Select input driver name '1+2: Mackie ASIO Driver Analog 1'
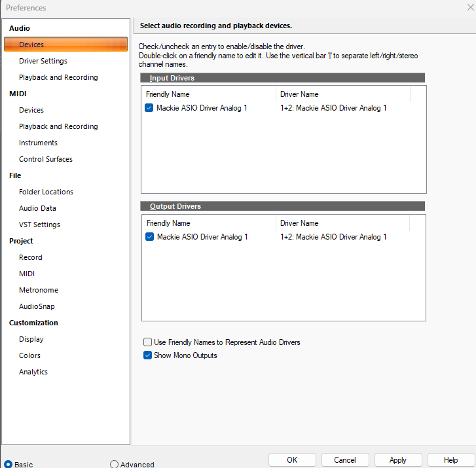This screenshot has width=476, height=468. point(333,108)
